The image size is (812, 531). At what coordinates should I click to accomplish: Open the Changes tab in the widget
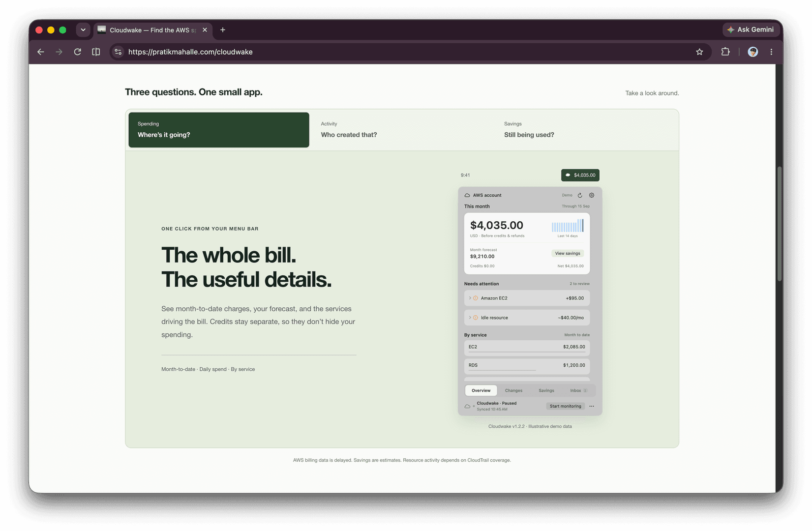[513, 390]
